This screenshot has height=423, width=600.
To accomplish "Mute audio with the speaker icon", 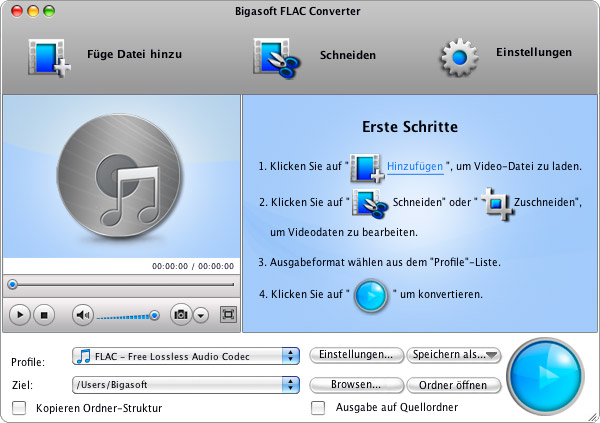I will click(x=83, y=315).
